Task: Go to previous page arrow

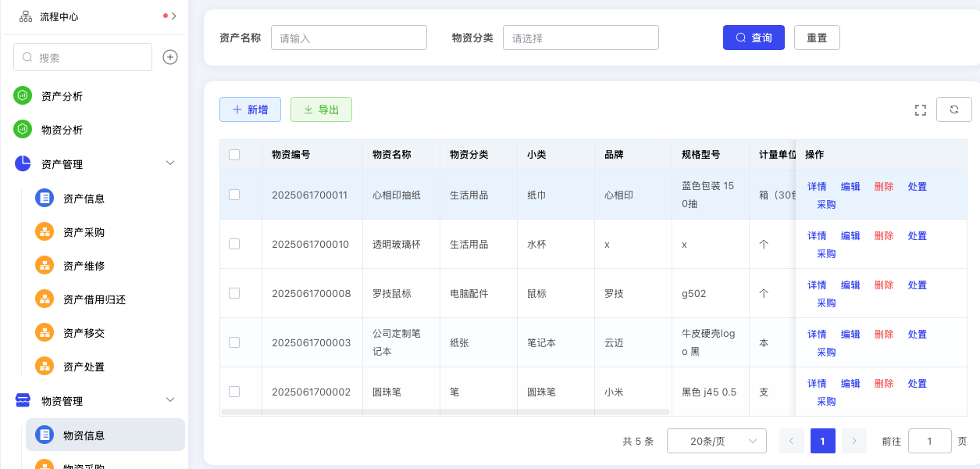Action: pyautogui.click(x=791, y=441)
